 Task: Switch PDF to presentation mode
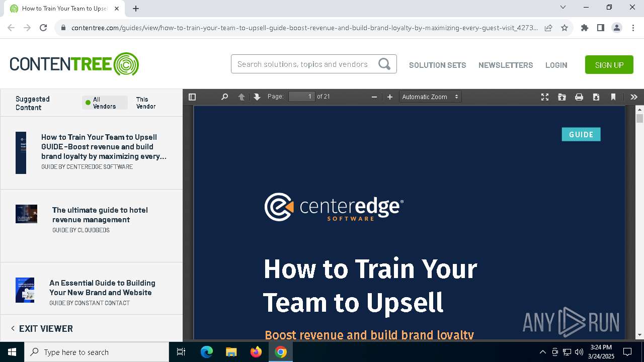click(545, 97)
